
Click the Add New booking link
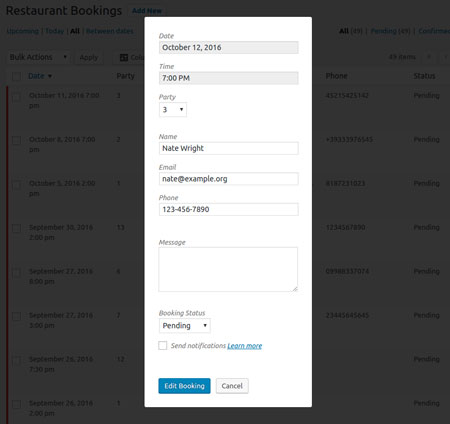[x=147, y=11]
